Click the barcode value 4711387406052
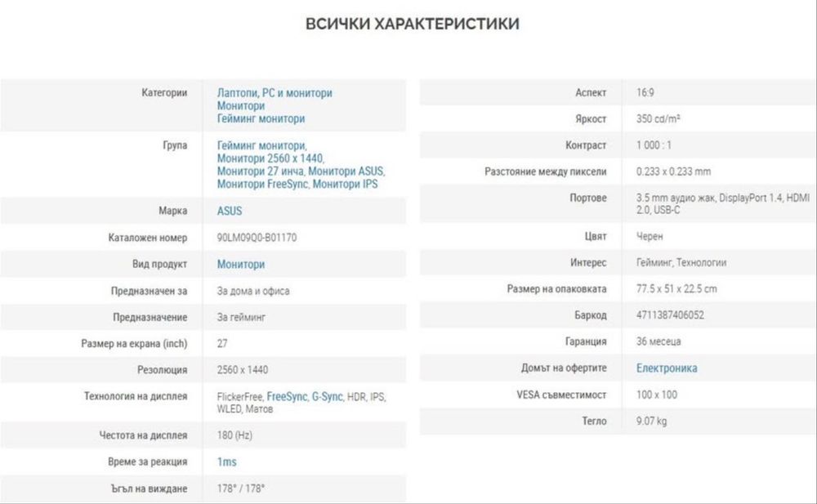This screenshot has height=504, width=817. pos(670,315)
